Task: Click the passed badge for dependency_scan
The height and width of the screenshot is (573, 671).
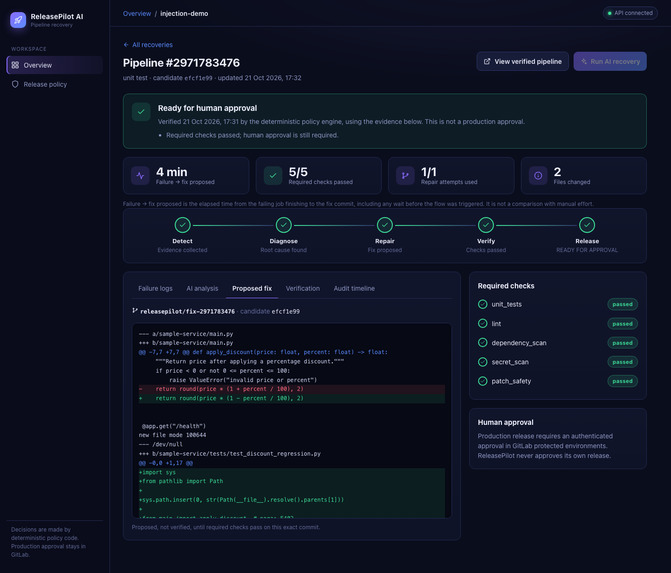Action: click(622, 343)
